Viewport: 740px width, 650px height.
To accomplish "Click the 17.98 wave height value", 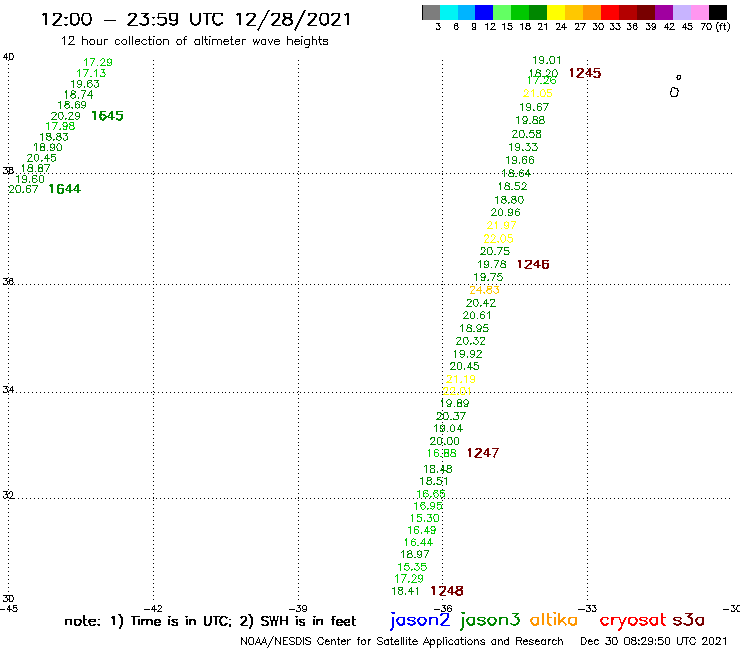I will point(60,126).
